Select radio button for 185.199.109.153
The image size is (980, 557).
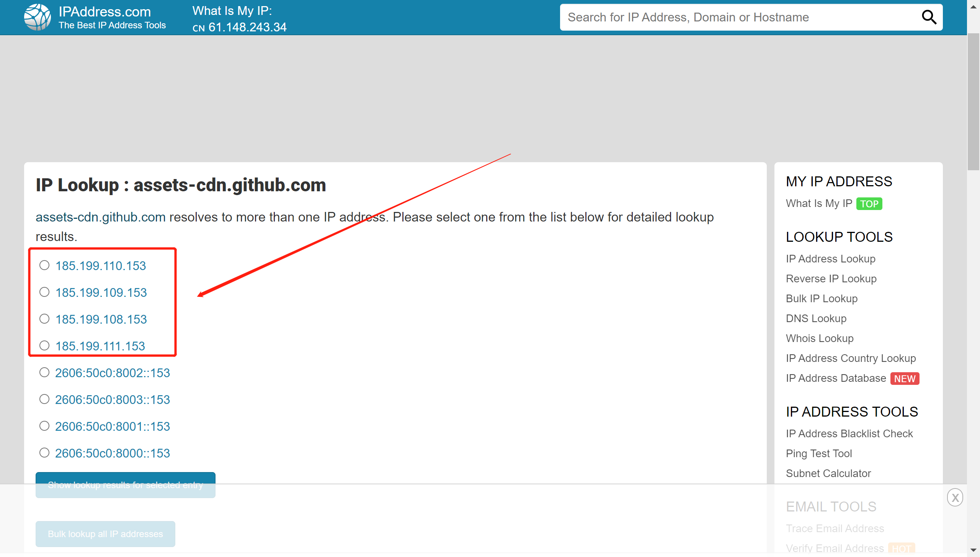coord(44,292)
